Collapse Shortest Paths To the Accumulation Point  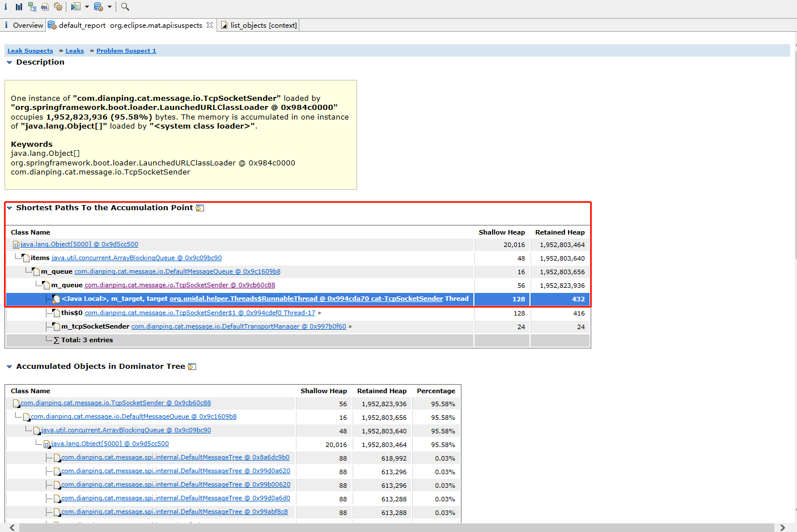[x=9, y=208]
